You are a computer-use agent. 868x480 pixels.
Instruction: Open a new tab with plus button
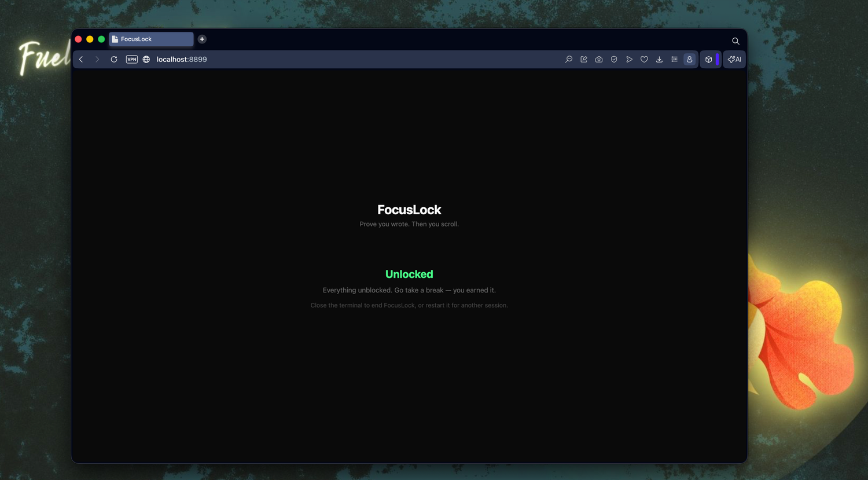pos(202,39)
